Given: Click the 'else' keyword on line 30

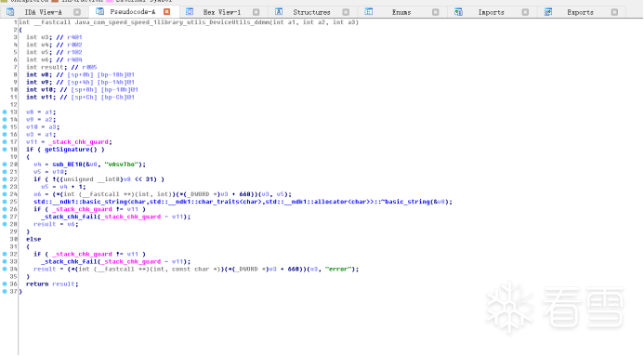Looking at the screenshot, I should 33,239.
